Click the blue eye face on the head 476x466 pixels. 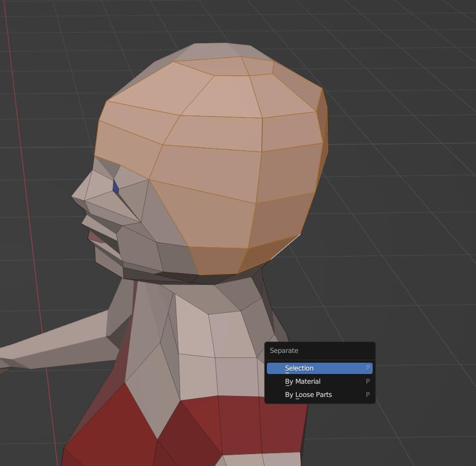coord(116,186)
